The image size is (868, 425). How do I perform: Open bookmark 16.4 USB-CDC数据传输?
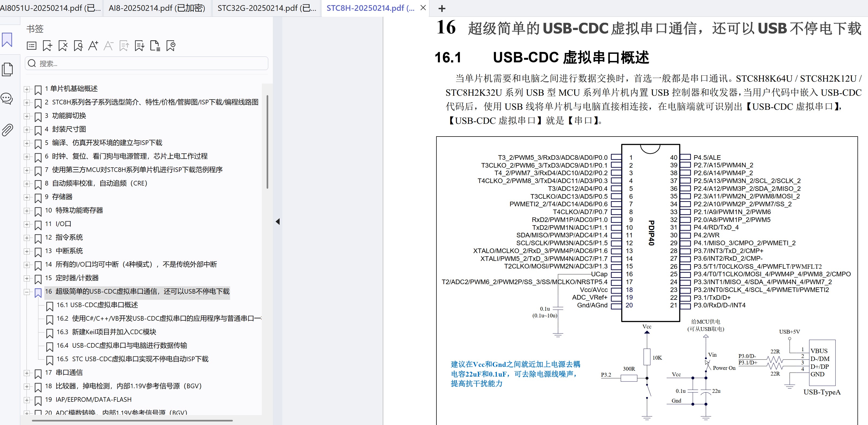[x=122, y=346]
